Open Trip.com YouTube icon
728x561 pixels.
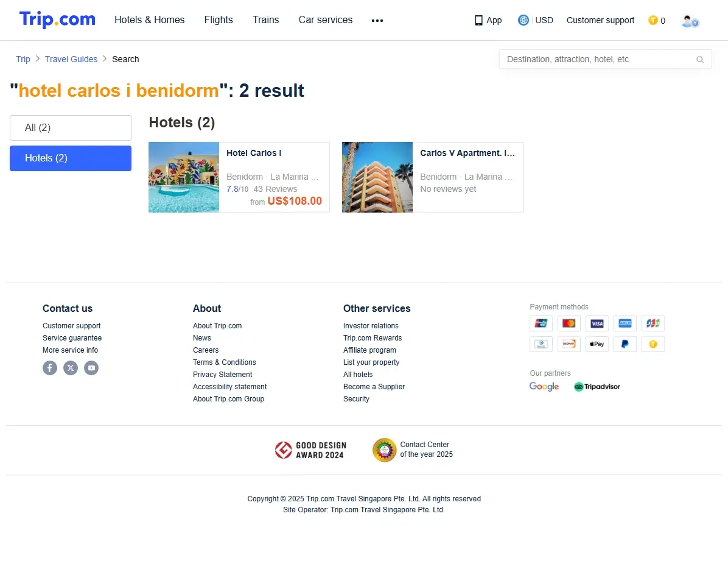(91, 368)
